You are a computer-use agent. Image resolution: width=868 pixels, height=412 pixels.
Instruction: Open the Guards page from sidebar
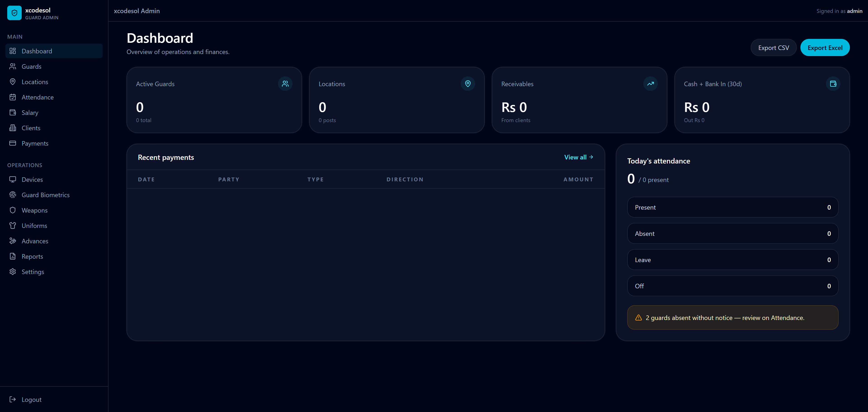pyautogui.click(x=54, y=66)
